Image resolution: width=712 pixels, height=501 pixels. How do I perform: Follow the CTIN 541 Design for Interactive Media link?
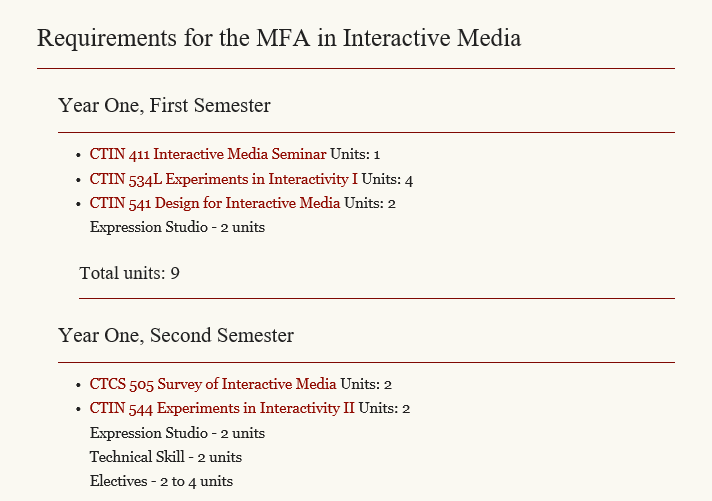215,203
